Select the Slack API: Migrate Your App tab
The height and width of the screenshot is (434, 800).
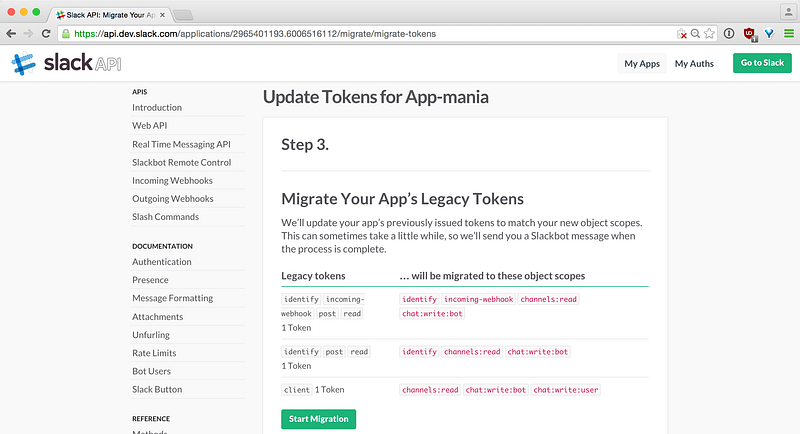coord(110,15)
